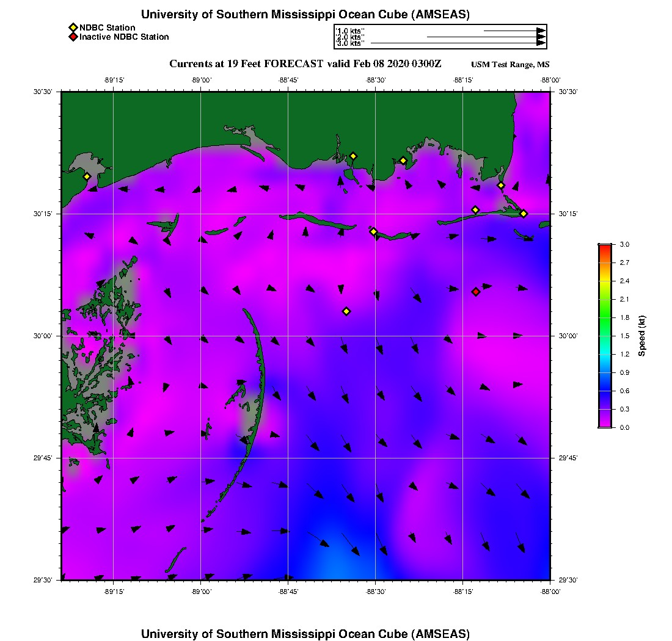Image resolution: width=672 pixels, height=641 pixels.
Task: Click the 'USM Test Range, MS' label
Action: point(510,65)
